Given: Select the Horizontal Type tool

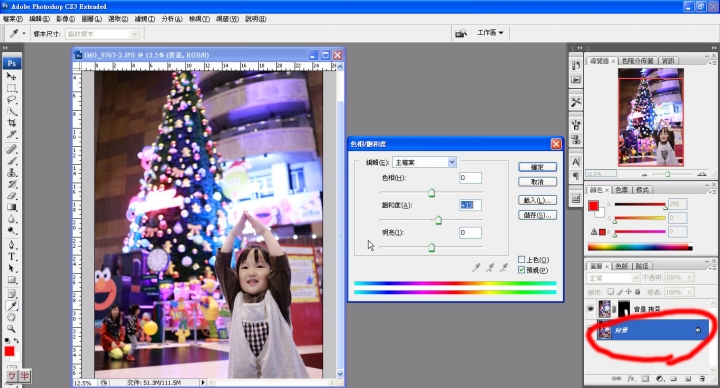Looking at the screenshot, I should coord(11,256).
